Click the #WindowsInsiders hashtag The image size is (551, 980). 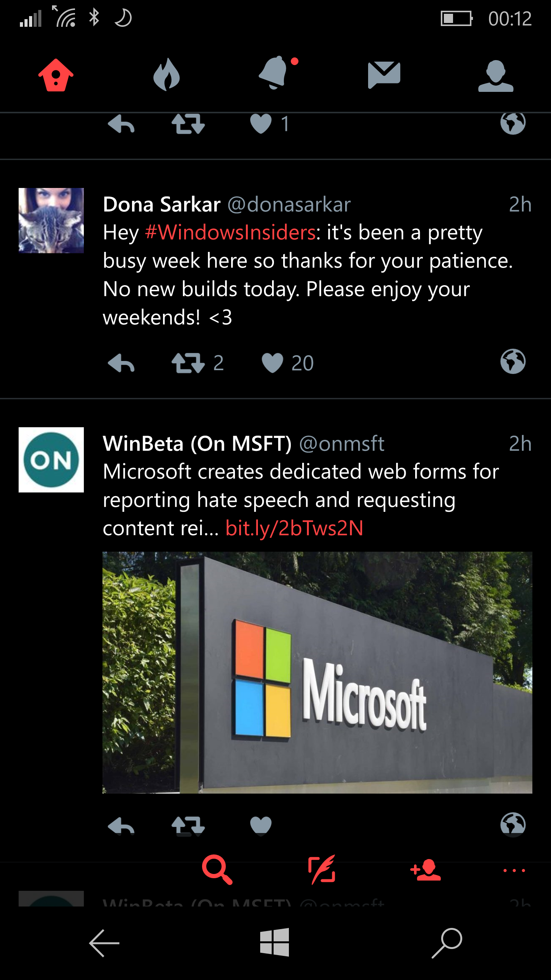pyautogui.click(x=230, y=233)
